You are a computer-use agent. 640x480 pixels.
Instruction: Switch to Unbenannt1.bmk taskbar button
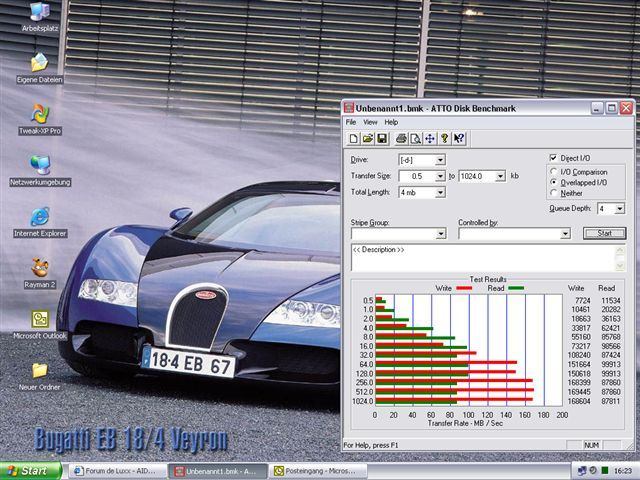tap(218, 471)
